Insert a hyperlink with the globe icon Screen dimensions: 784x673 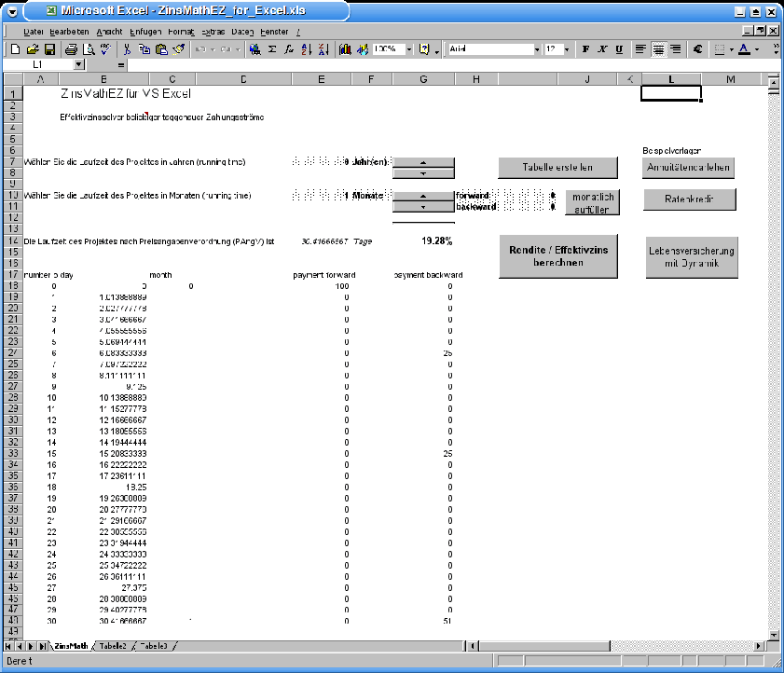click(255, 49)
